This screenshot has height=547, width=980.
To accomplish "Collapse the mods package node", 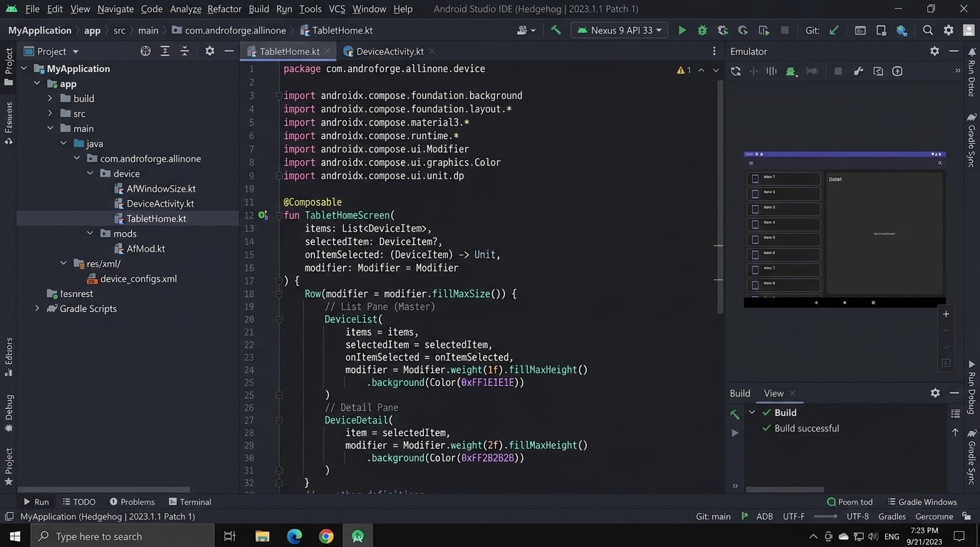I will point(90,233).
